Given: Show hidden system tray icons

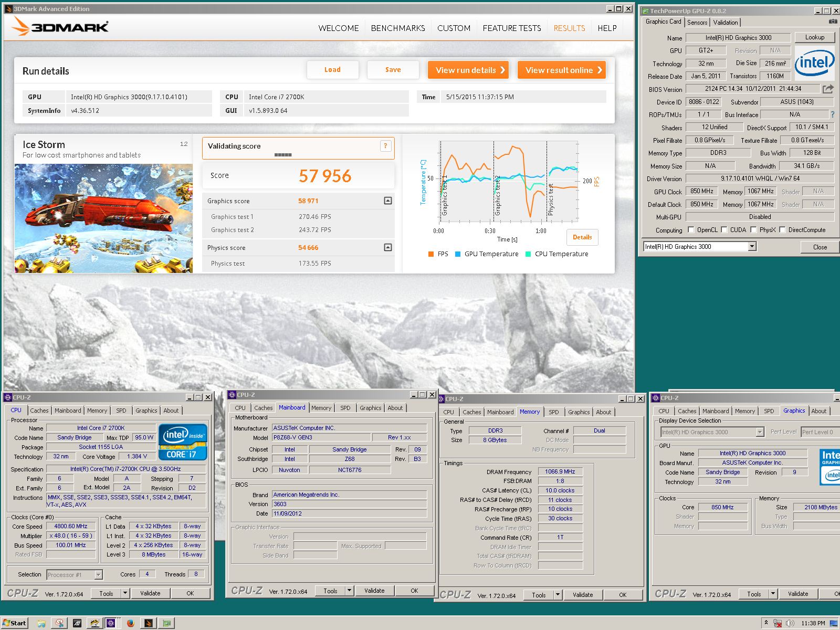Looking at the screenshot, I should click(x=766, y=623).
